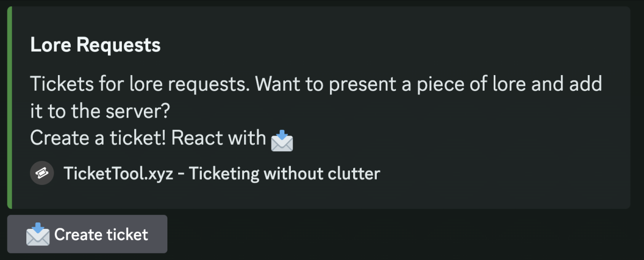Click the envelope icon on Create ticket button
644x260 pixels.
(x=38, y=234)
